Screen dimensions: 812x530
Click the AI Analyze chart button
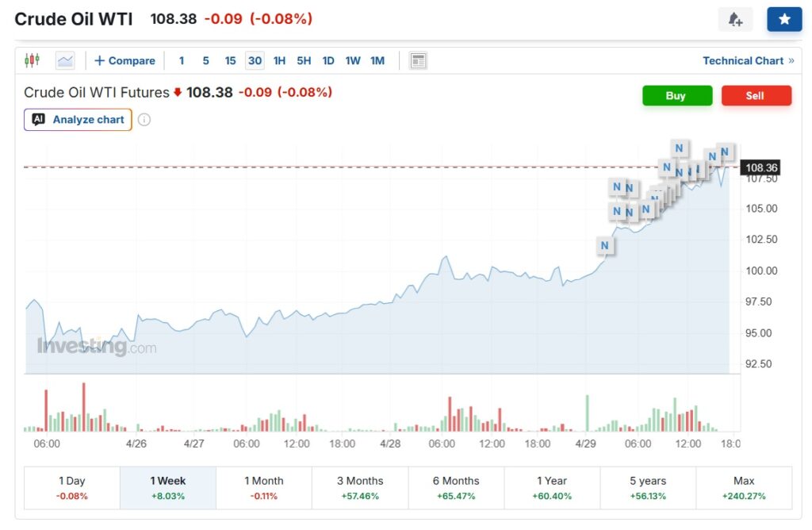[x=78, y=120]
